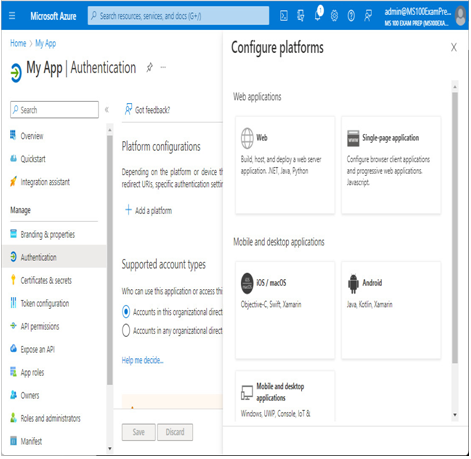
Task: Click the Home breadcrumb link
Action: 18,43
